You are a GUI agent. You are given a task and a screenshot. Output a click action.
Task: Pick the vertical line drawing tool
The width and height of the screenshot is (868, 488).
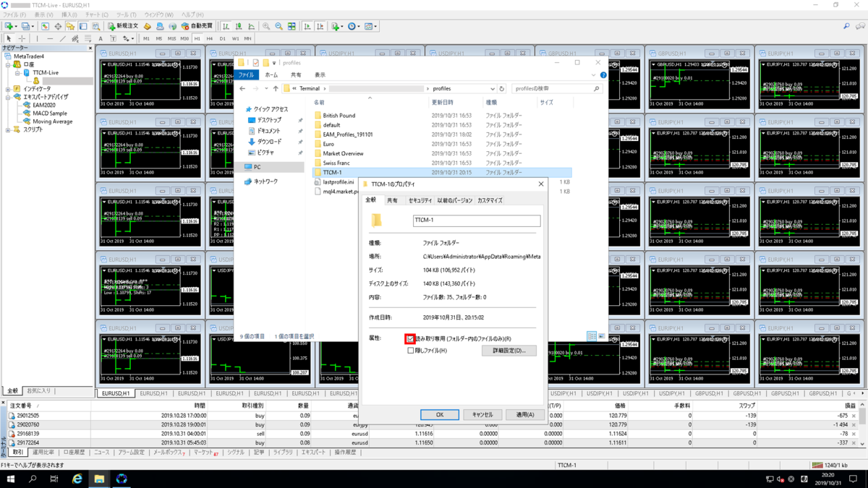(x=37, y=38)
